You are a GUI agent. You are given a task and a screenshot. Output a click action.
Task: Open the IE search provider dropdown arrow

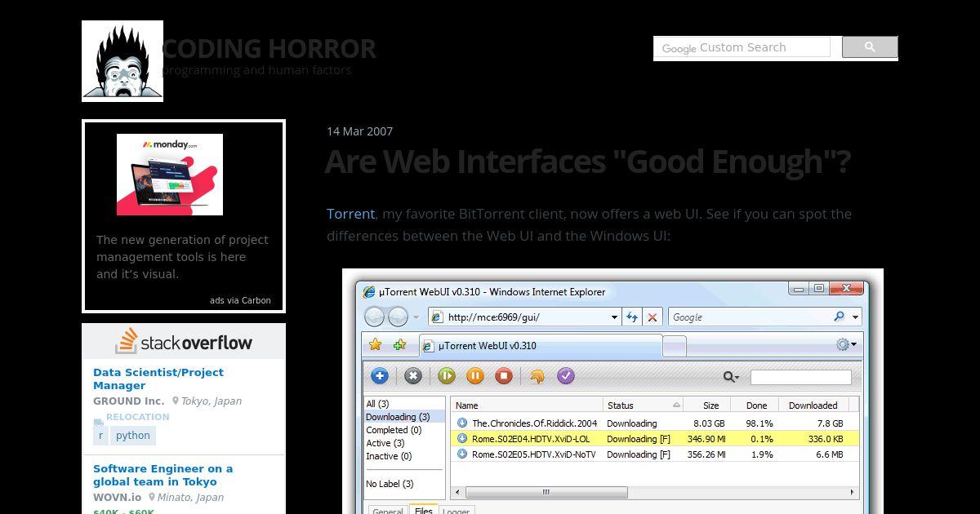pos(855,317)
